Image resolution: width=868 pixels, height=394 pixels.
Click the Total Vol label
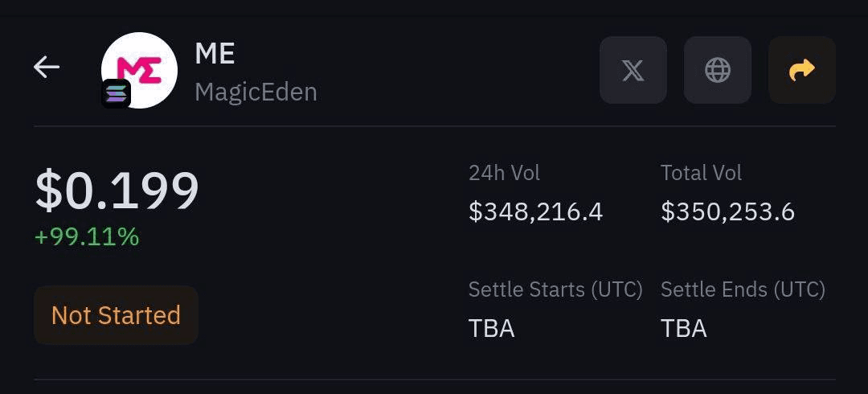click(x=701, y=173)
